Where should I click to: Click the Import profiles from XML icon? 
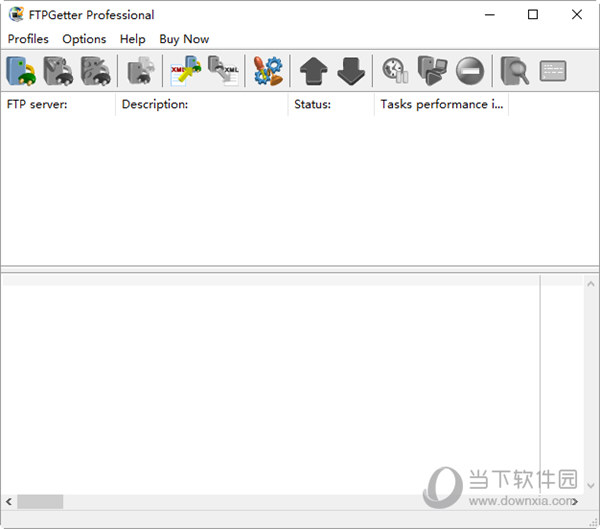point(186,71)
